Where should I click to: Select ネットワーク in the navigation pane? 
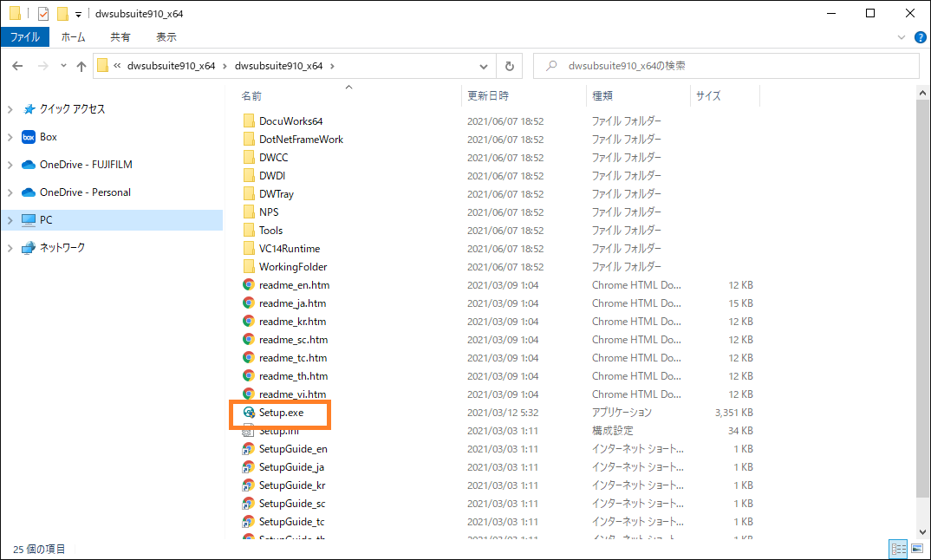coord(62,248)
